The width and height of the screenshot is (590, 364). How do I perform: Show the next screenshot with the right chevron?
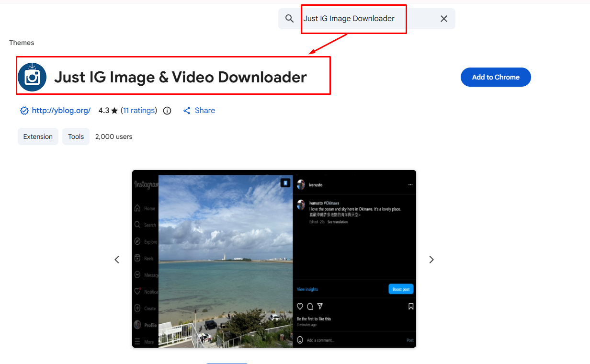tap(431, 259)
